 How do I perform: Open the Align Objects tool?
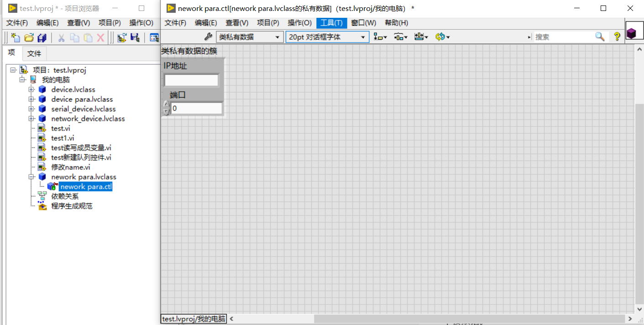380,37
